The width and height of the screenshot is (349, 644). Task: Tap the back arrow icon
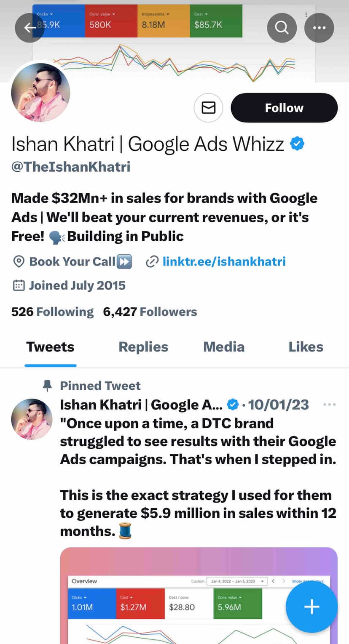30,28
